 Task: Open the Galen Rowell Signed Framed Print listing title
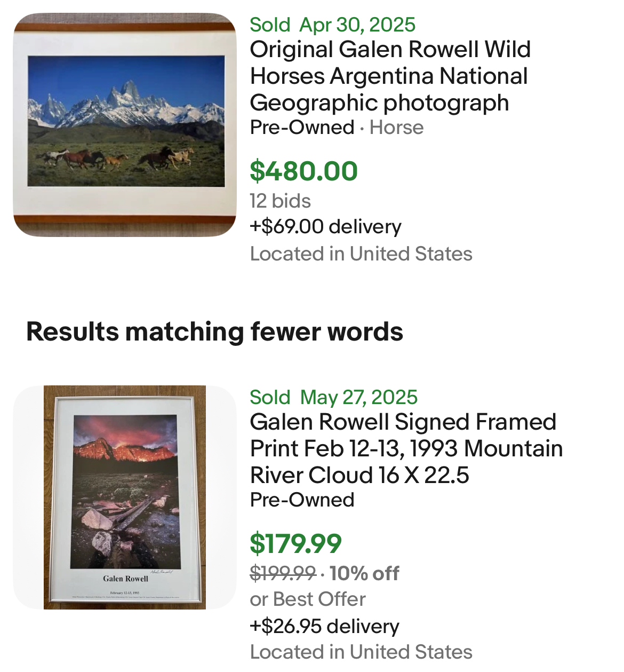click(x=405, y=448)
